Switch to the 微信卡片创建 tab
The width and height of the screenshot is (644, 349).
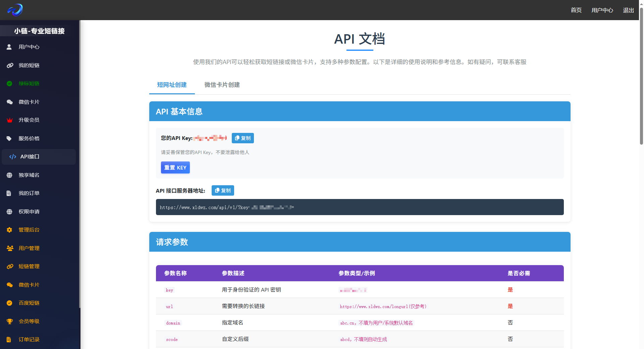(x=222, y=85)
